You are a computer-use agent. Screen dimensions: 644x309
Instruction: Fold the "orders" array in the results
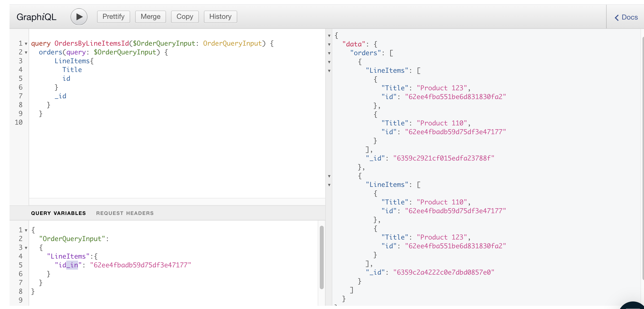pos(329,53)
